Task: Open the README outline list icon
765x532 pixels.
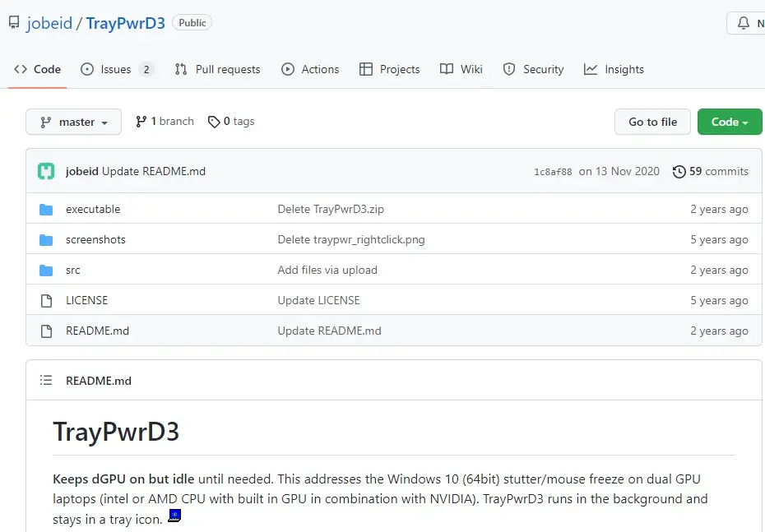Action: [46, 380]
